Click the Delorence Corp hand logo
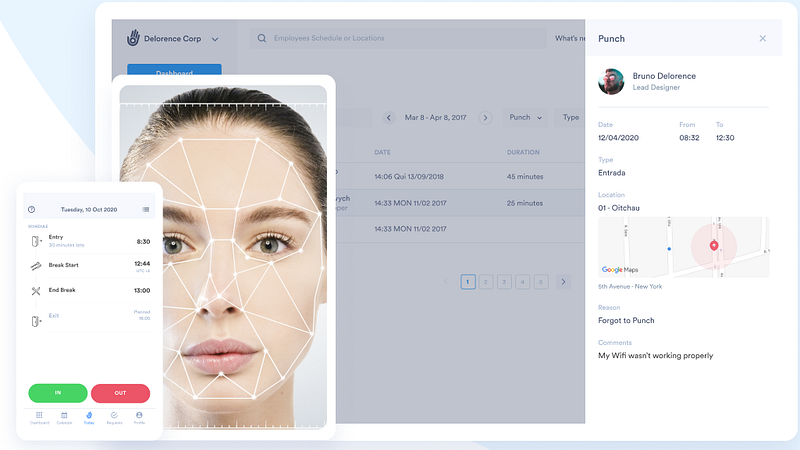Viewport: 800px width, 450px height. [x=133, y=38]
